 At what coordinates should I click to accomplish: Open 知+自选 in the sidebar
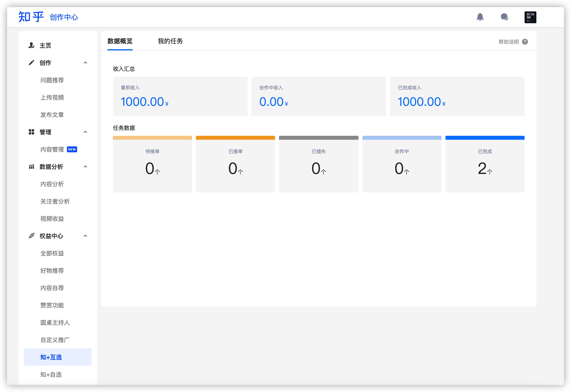tap(51, 374)
